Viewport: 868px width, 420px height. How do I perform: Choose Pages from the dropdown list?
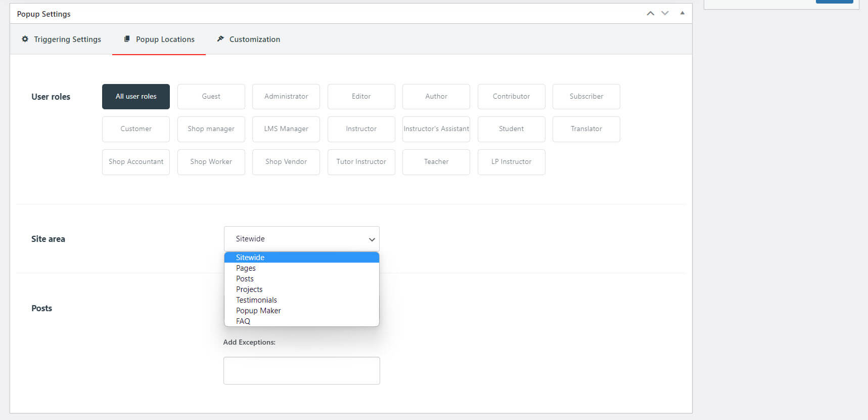pos(246,268)
